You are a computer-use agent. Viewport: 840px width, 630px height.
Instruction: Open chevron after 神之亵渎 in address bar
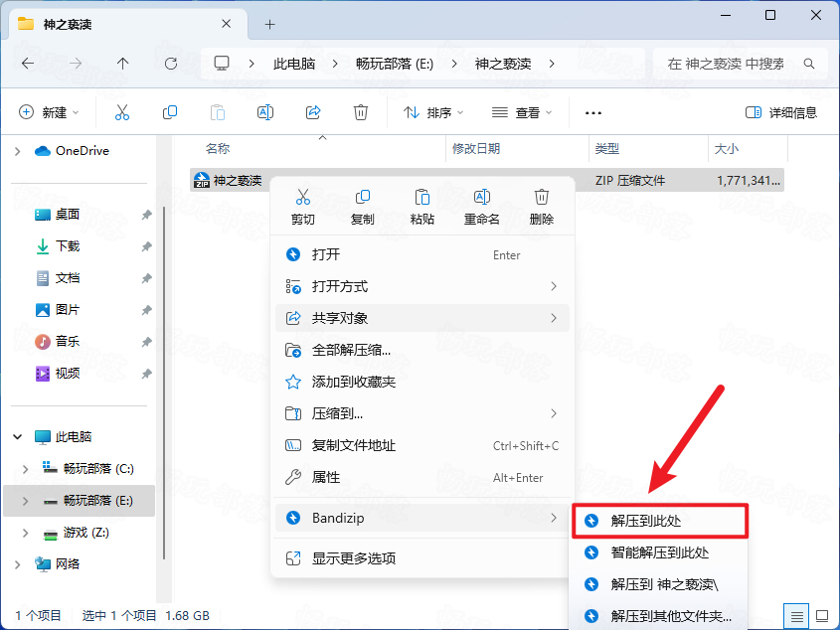point(552,64)
